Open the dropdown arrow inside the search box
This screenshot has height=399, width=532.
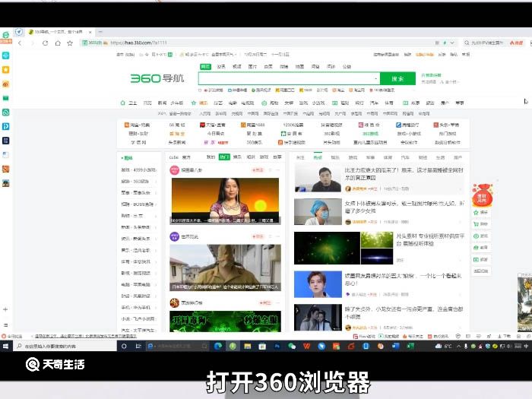(x=375, y=79)
